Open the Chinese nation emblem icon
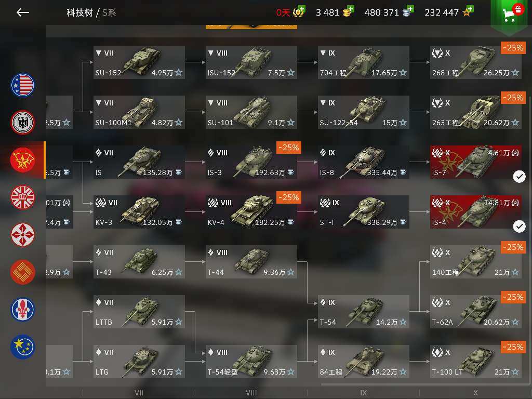 (x=22, y=272)
